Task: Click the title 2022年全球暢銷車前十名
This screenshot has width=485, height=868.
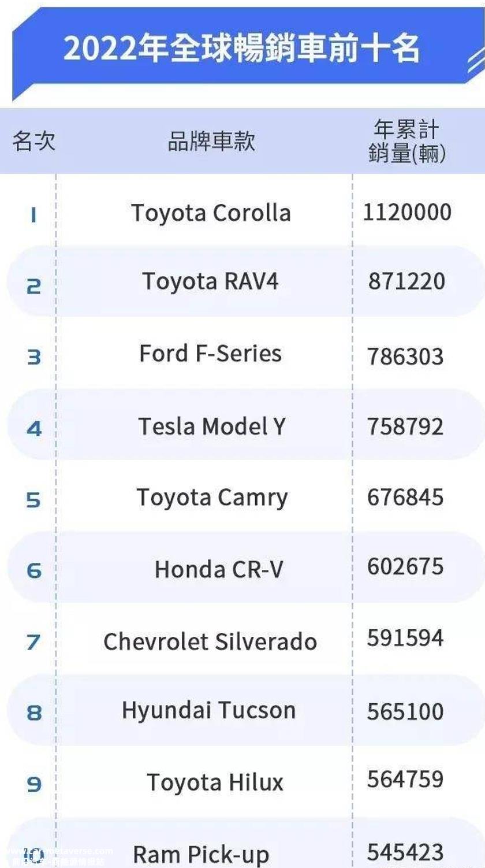Action: pos(241,49)
